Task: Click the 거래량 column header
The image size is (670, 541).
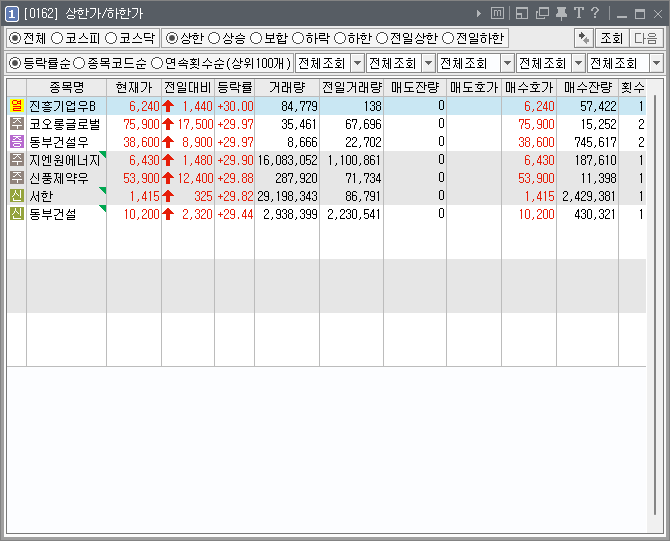Action: (287, 88)
